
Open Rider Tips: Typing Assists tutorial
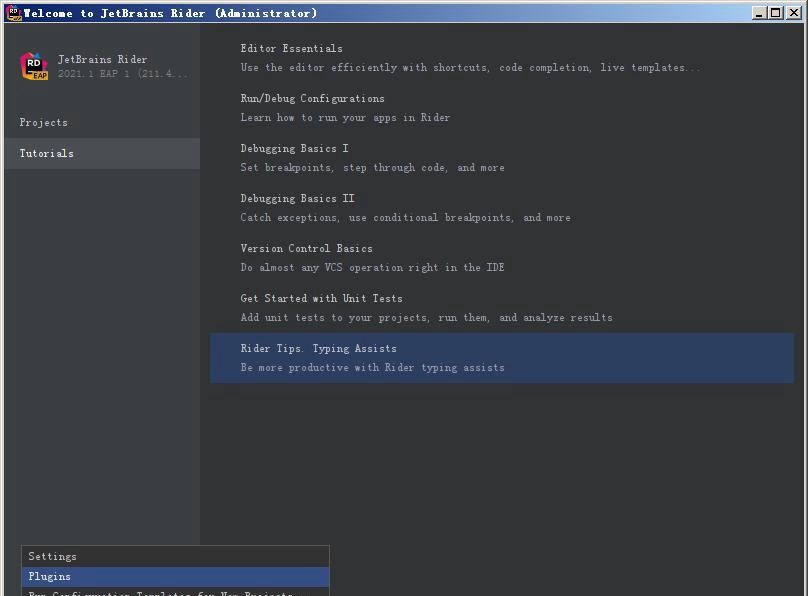[x=502, y=357]
